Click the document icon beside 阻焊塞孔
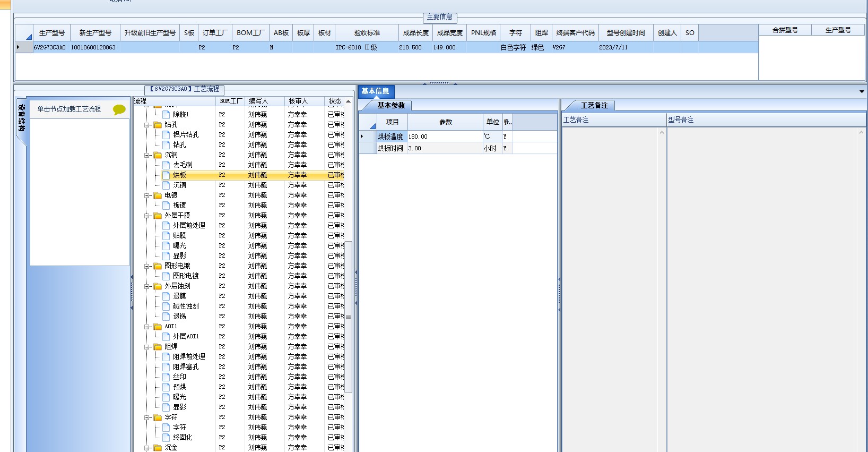This screenshot has width=868, height=452. [166, 366]
